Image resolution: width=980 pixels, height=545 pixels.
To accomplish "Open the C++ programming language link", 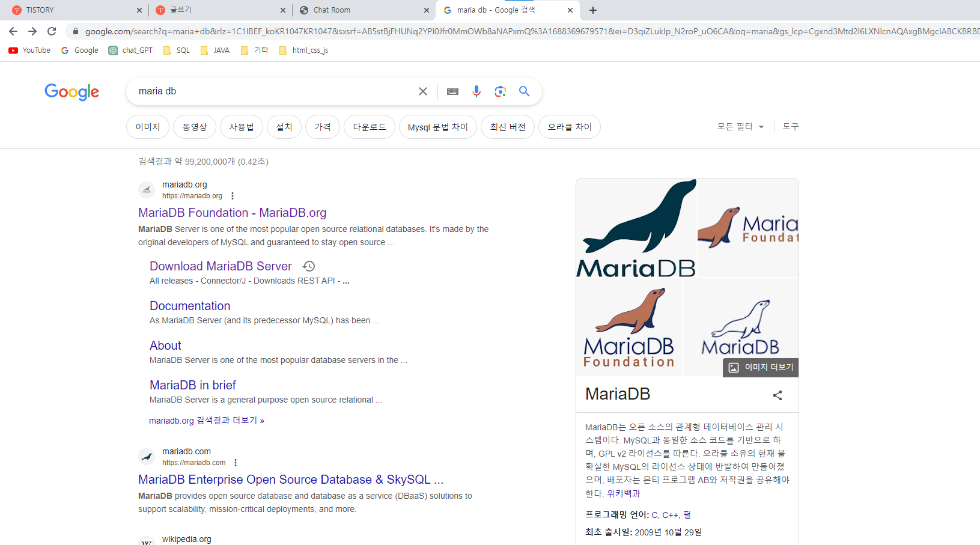I will click(x=671, y=515).
